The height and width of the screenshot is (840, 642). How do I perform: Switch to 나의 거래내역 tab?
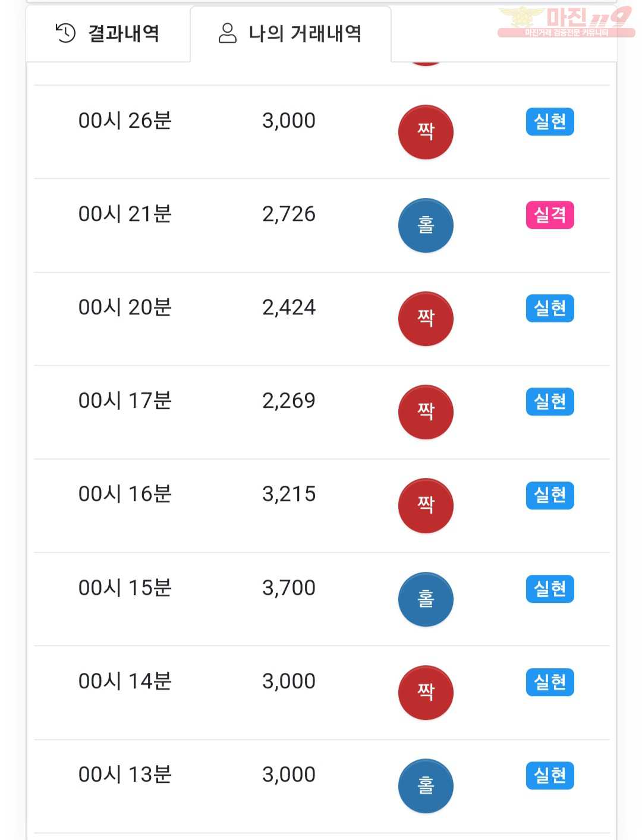[x=291, y=33]
